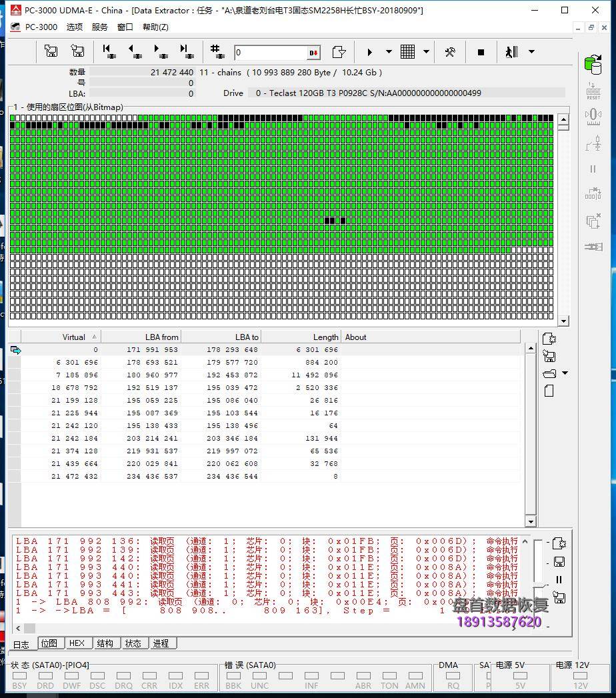
Task: Jump to first chain navigation icon
Action: [x=109, y=52]
